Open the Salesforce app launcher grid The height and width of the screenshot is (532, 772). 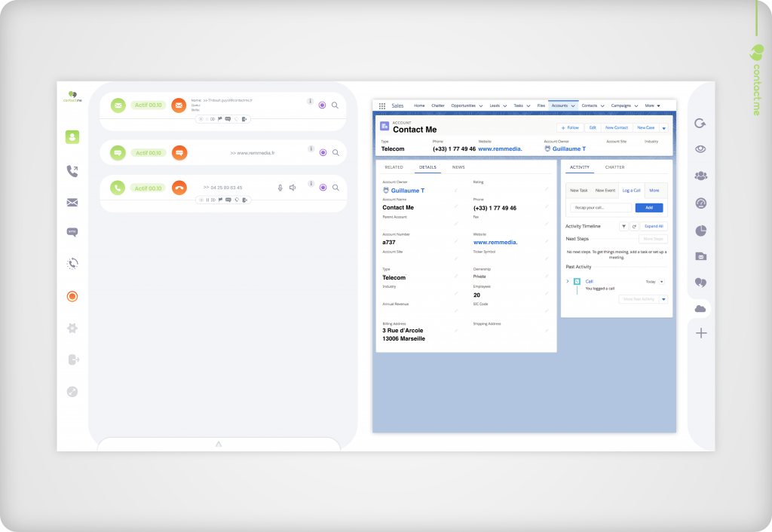click(382, 105)
